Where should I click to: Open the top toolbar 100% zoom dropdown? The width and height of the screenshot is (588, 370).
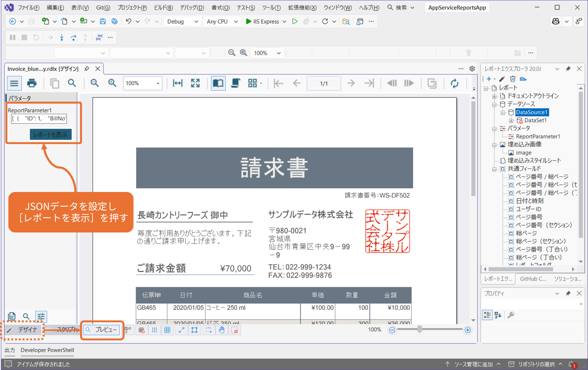click(x=267, y=53)
